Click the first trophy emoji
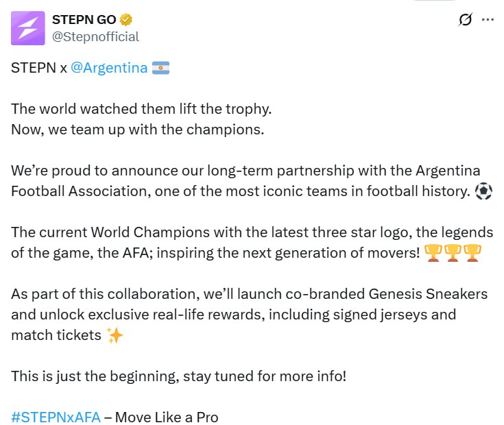 tap(433, 253)
